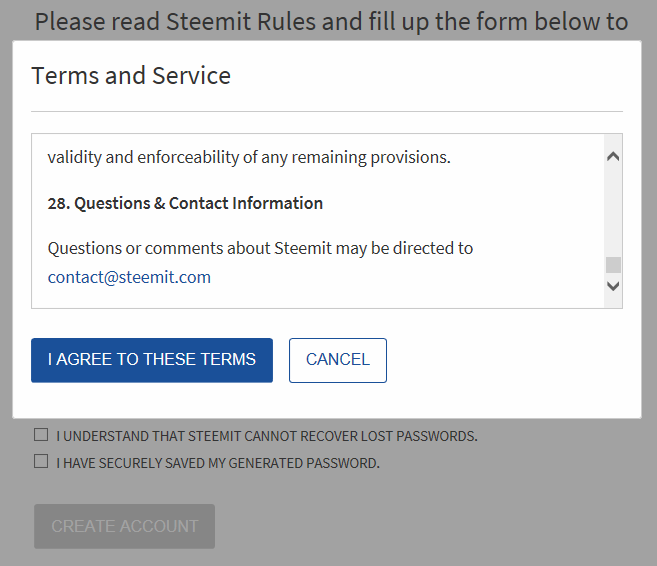Click the 28. Questions & Contact Information heading

point(185,203)
